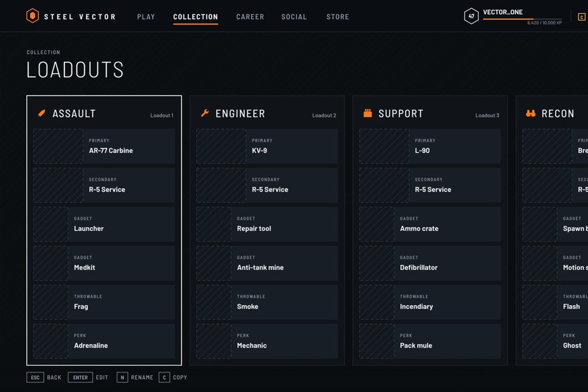Open the Play tab
588x392 pixels.
click(x=146, y=17)
